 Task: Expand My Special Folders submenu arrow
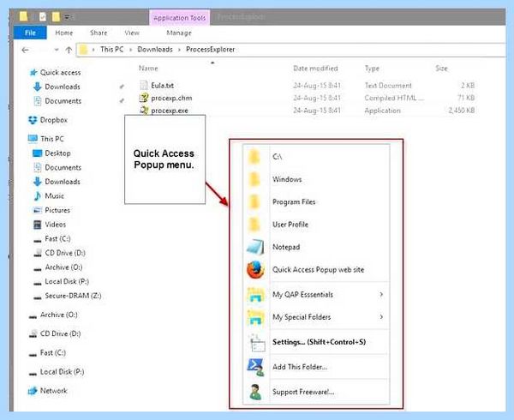coord(381,317)
